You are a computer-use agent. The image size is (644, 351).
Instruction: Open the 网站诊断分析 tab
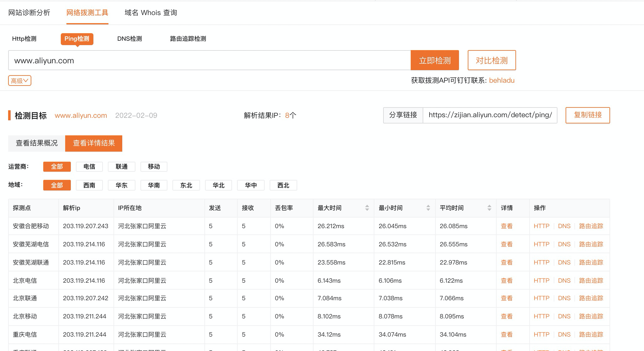pos(29,13)
